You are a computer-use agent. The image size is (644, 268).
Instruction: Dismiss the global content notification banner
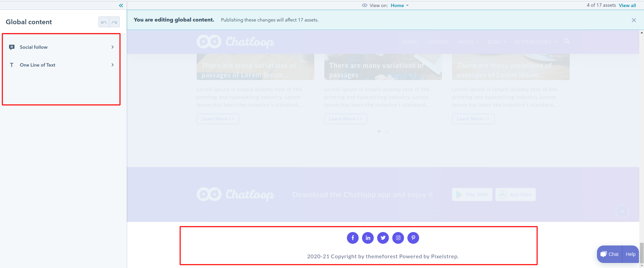point(634,20)
